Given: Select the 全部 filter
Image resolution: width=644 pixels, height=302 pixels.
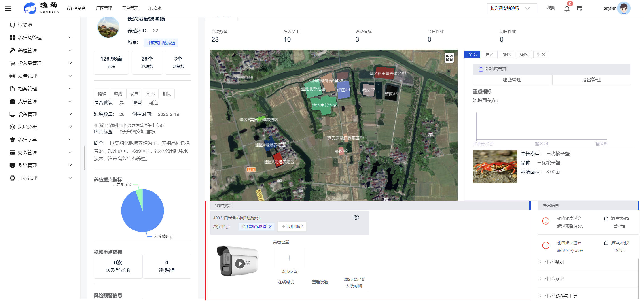Looking at the screenshot, I should click(472, 55).
